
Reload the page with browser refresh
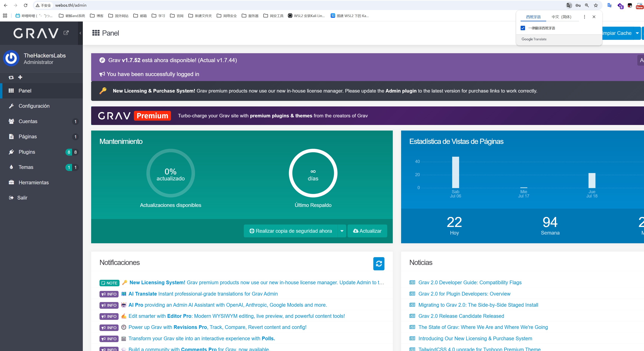[26, 5]
